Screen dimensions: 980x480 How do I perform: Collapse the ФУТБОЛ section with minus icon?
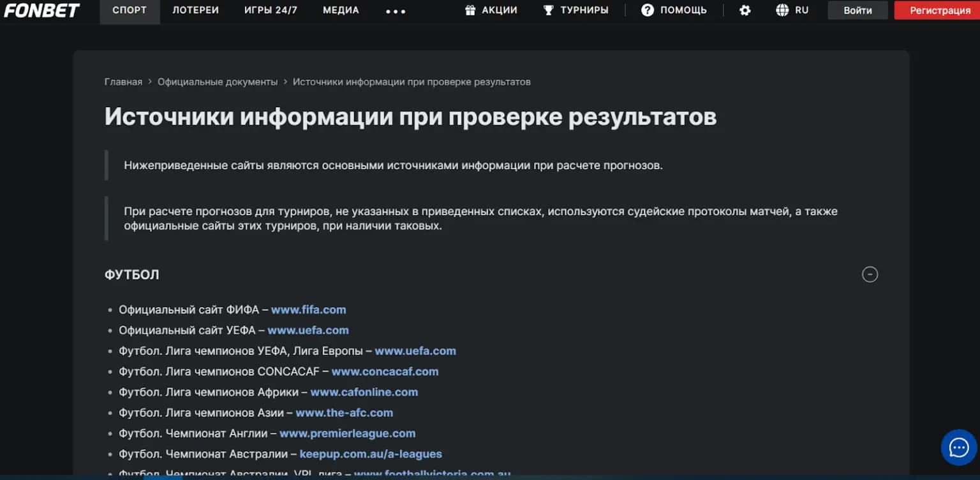(x=870, y=274)
